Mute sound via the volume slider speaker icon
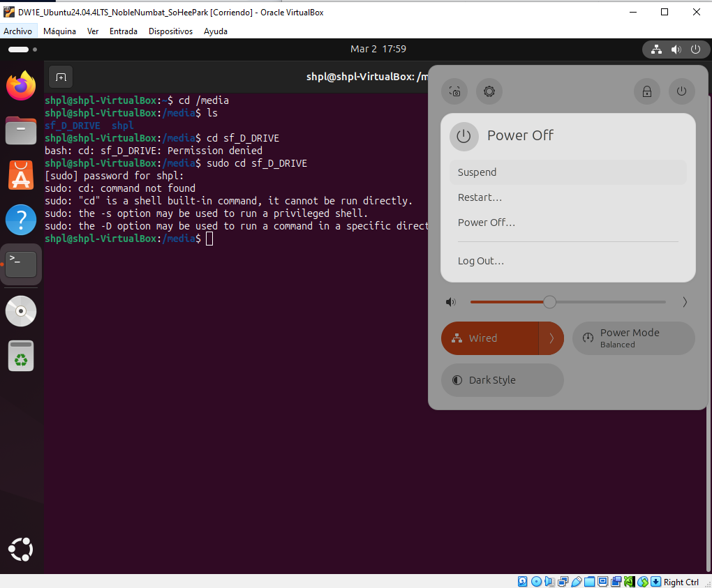Screen dimensions: 712x588 tap(451, 302)
